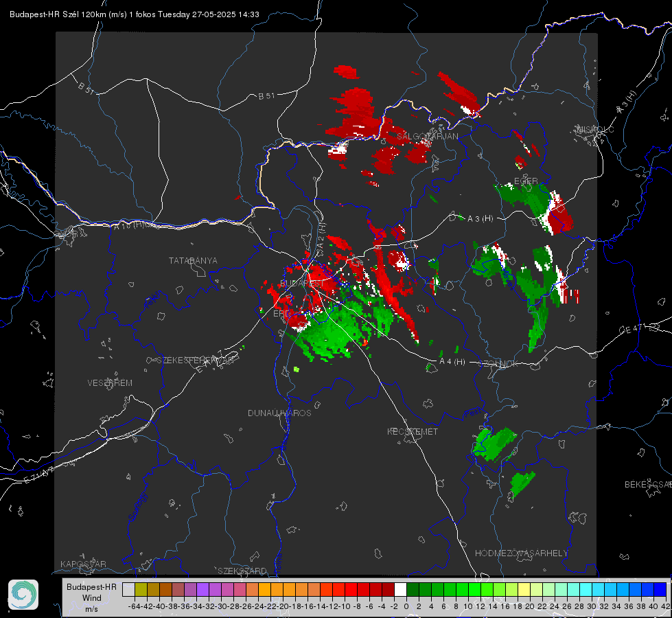This screenshot has width=672, height=618.
Task: Click the swirl logo icon beside the legend
Action: click(23, 595)
